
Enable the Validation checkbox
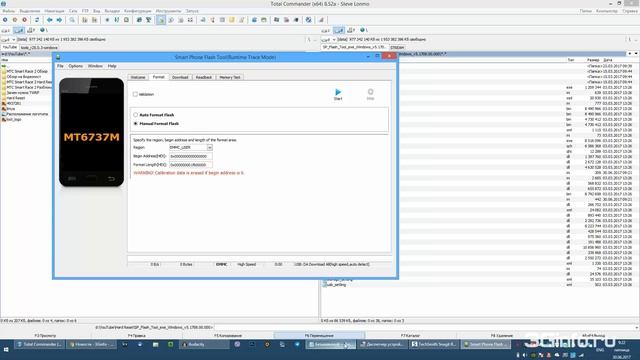[135, 94]
